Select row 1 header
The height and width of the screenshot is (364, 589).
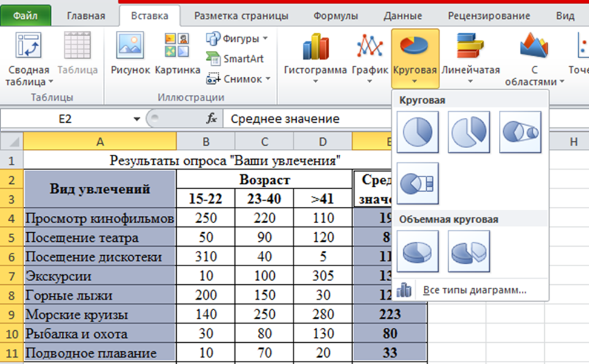[12, 160]
